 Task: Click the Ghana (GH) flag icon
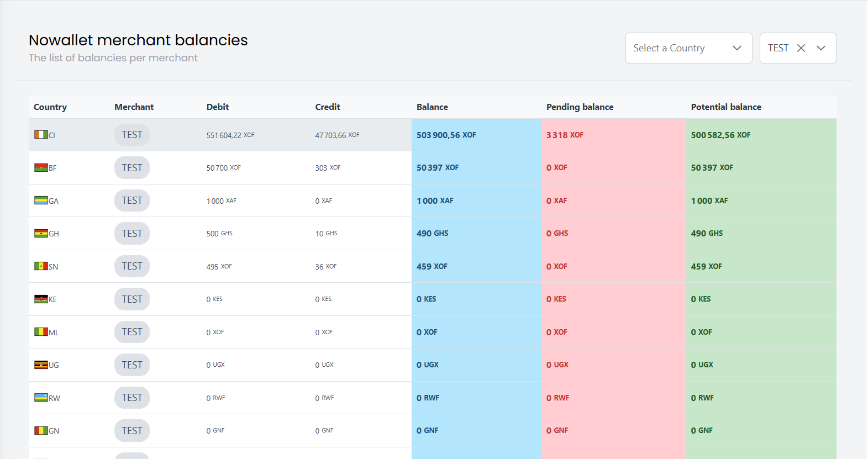point(41,234)
